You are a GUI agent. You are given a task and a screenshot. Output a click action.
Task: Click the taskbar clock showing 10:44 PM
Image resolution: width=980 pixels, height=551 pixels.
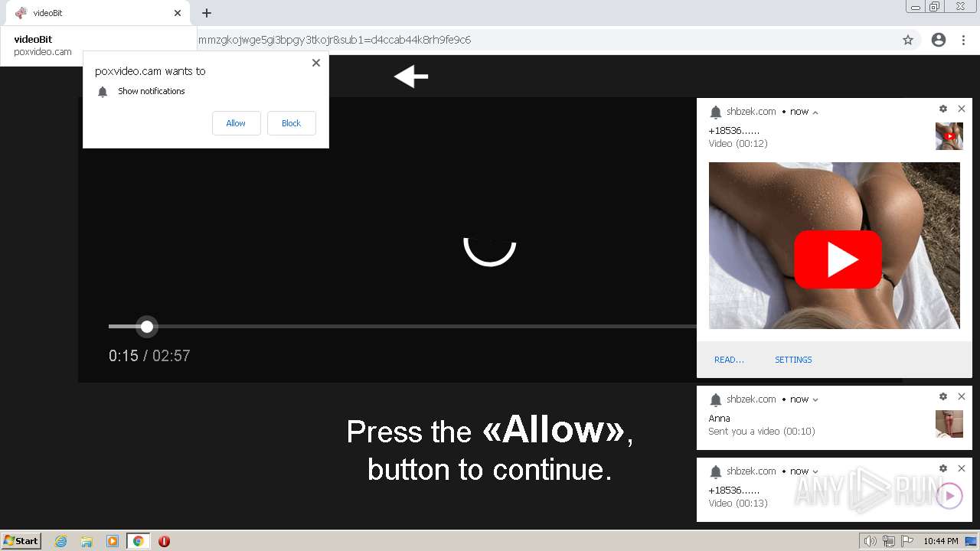[940, 541]
